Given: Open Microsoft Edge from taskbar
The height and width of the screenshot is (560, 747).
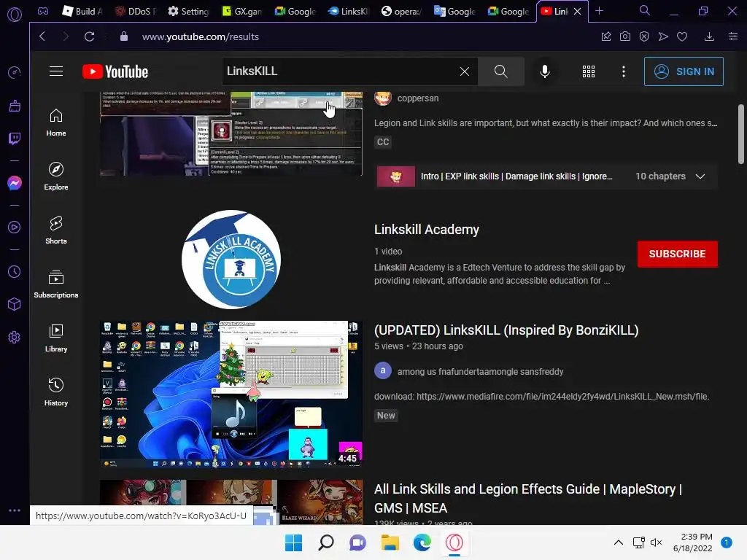Looking at the screenshot, I should tap(422, 542).
